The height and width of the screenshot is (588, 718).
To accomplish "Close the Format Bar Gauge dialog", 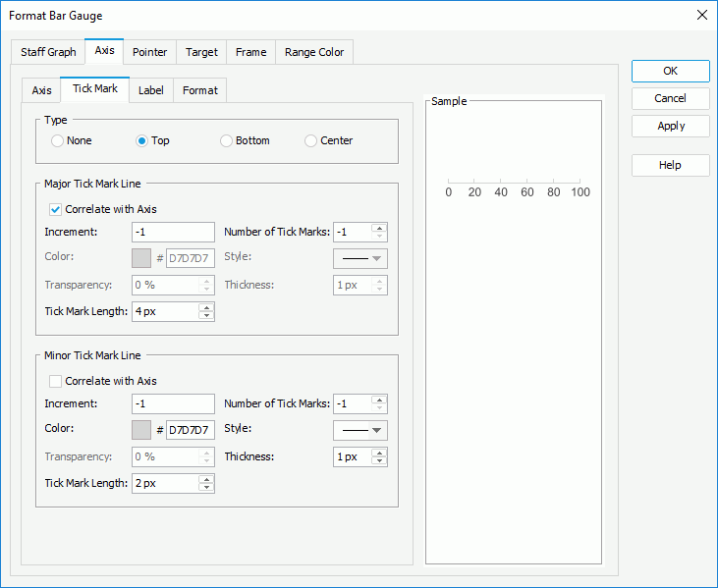I will click(x=702, y=15).
